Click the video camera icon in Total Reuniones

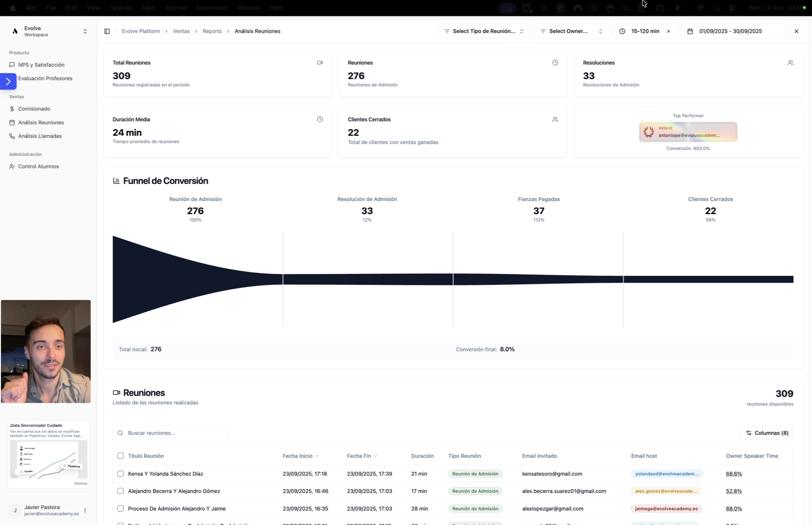pos(320,63)
